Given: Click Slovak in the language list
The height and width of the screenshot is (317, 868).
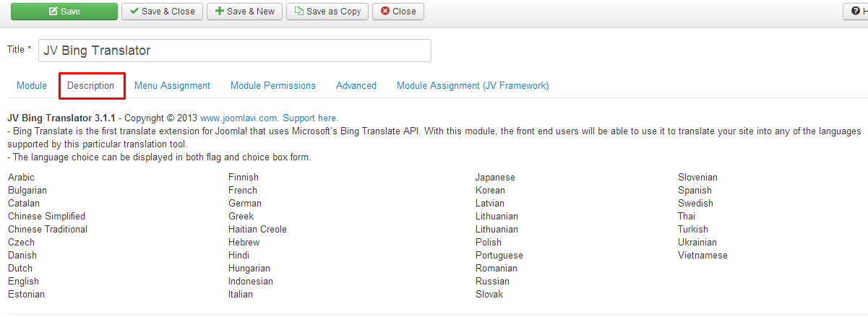Looking at the screenshot, I should (x=489, y=294).
